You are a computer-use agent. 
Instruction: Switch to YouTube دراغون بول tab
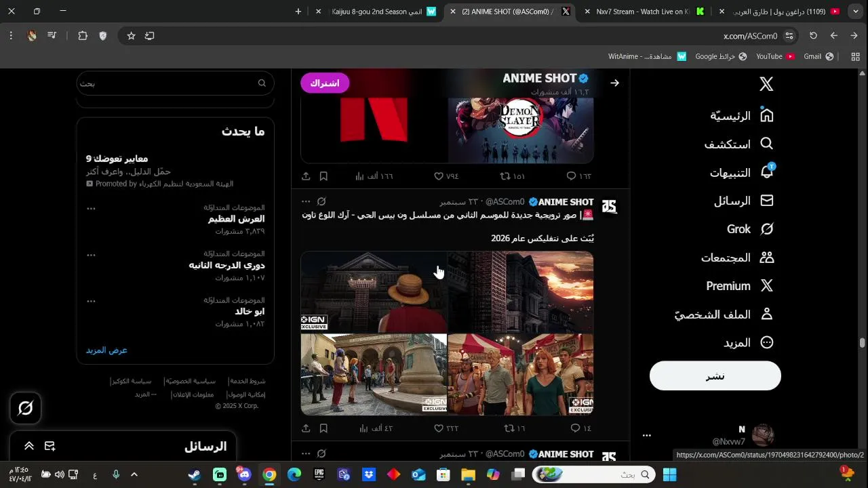pos(780,12)
